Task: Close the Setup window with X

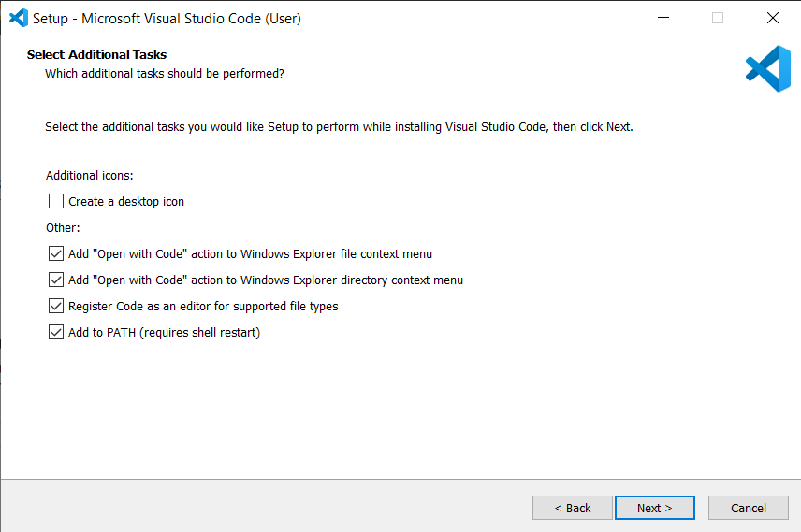Action: [772, 18]
